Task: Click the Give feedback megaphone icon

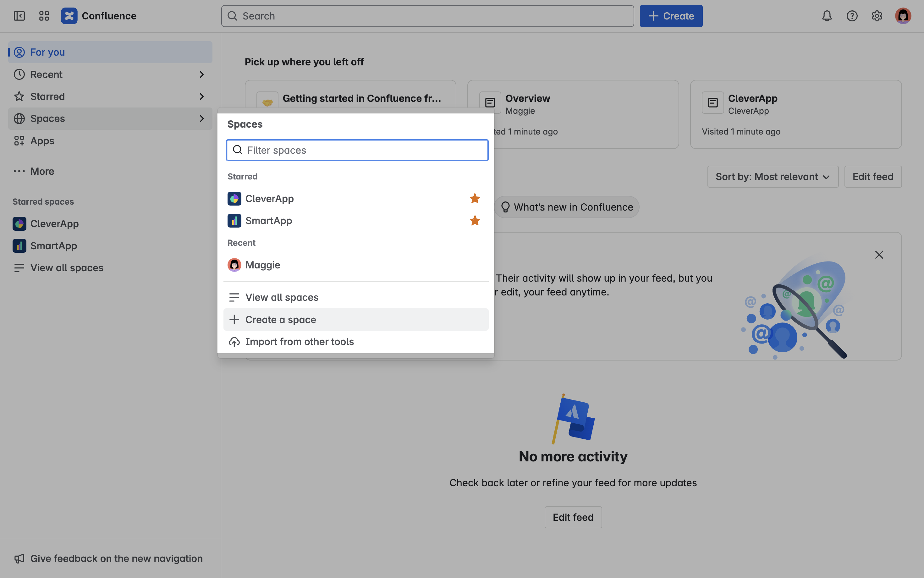Action: 19,558
